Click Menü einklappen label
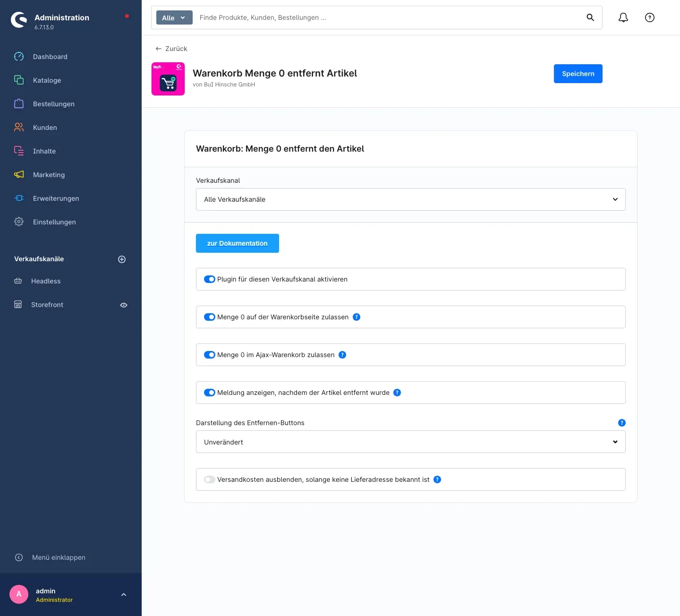680x616 pixels. coord(59,557)
